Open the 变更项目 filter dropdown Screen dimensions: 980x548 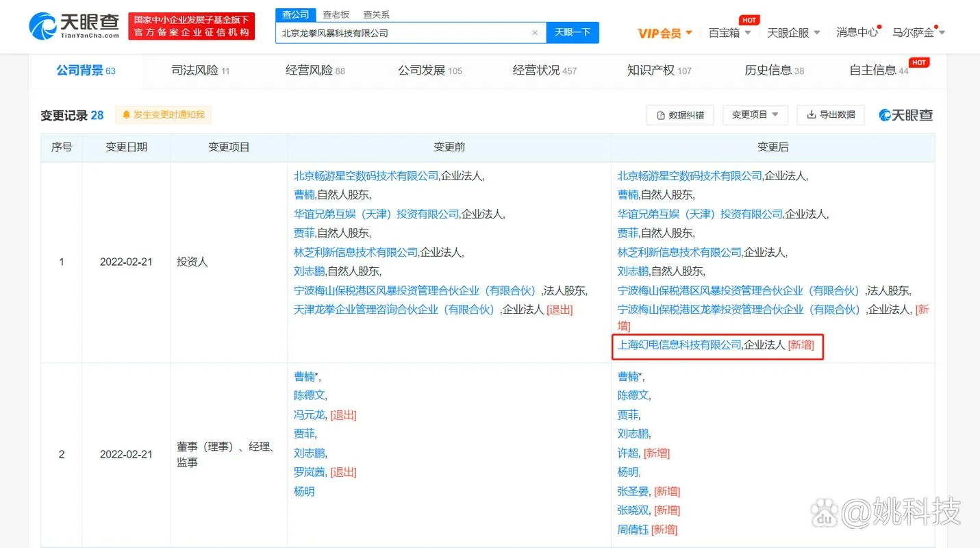pyautogui.click(x=755, y=115)
